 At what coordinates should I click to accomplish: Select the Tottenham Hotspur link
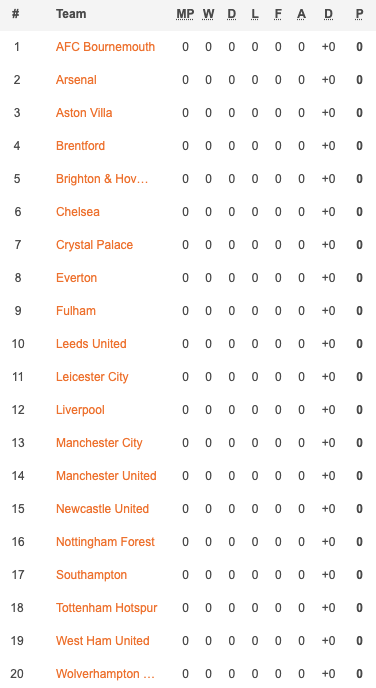pyautogui.click(x=107, y=607)
